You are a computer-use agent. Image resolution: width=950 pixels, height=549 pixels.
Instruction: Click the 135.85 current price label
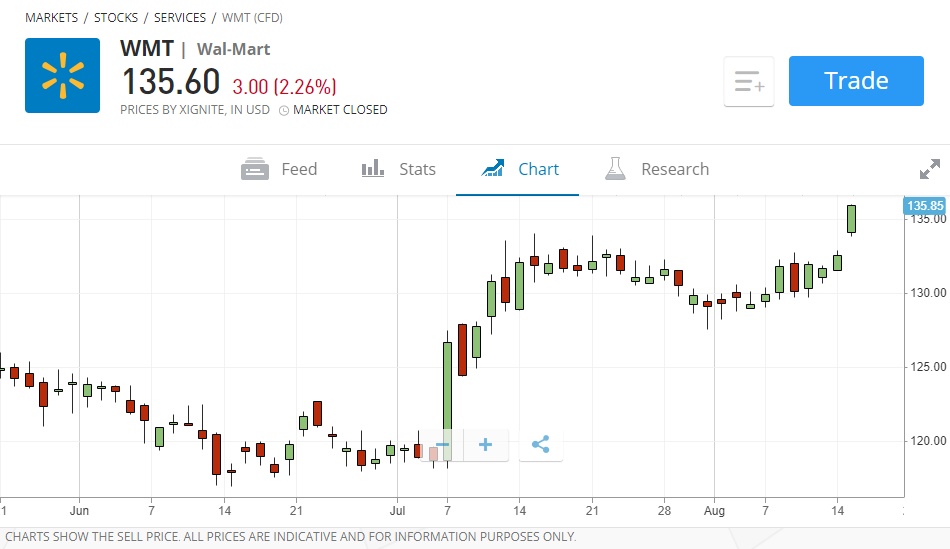(x=925, y=206)
